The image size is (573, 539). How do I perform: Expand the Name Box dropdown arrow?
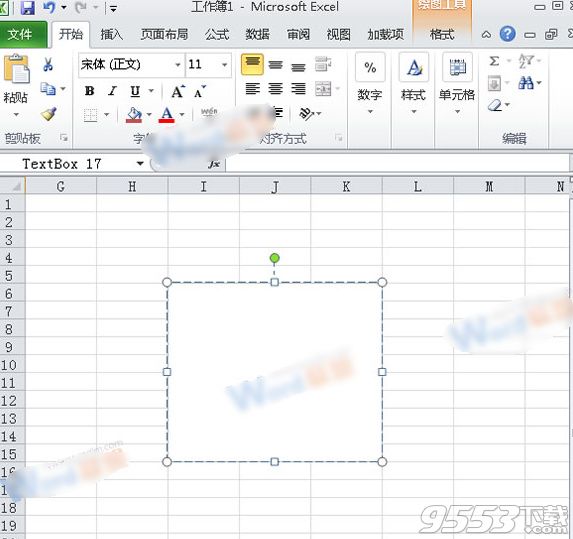click(x=140, y=163)
